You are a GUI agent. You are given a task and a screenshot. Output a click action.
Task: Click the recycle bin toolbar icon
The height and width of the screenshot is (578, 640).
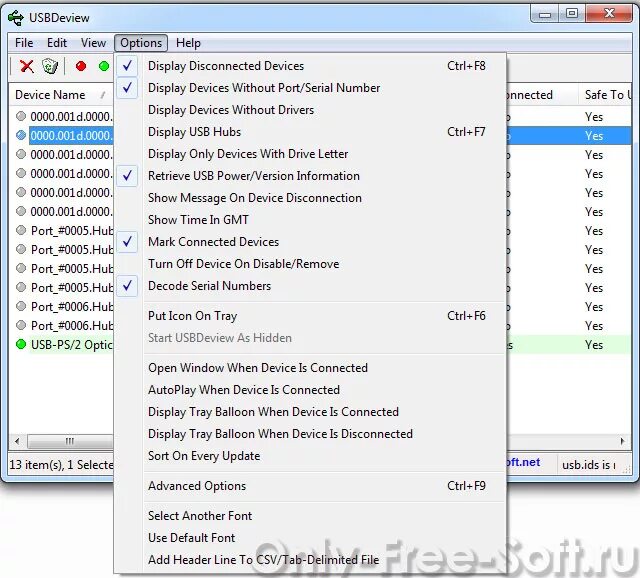[50, 66]
